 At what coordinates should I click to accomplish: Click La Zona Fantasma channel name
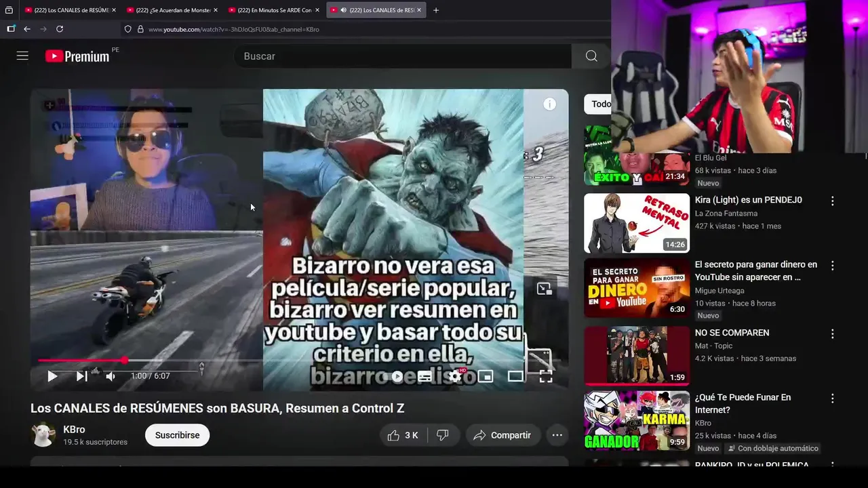pyautogui.click(x=726, y=213)
